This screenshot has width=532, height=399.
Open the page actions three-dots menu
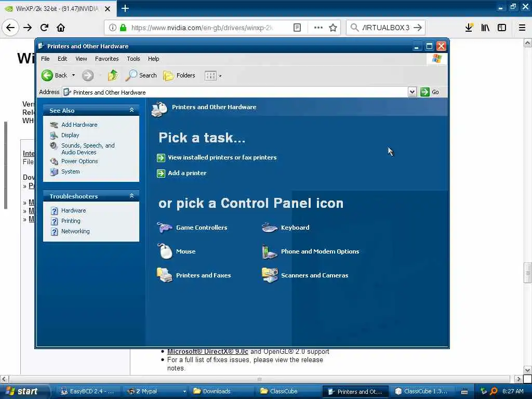click(x=318, y=28)
